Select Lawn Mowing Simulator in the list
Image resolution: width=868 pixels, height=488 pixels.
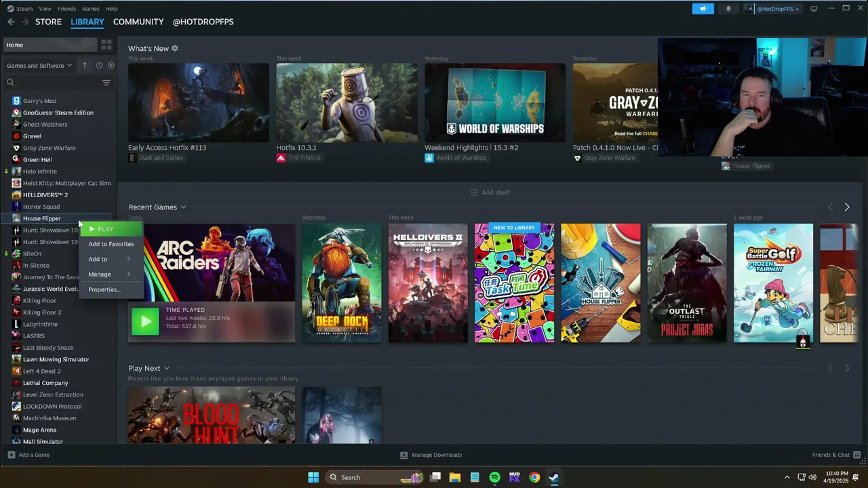click(x=56, y=359)
